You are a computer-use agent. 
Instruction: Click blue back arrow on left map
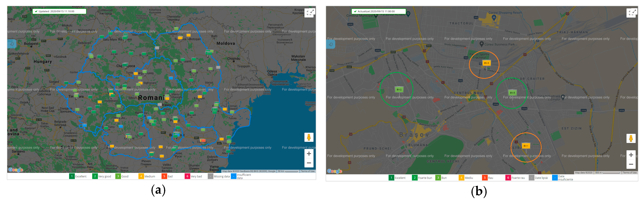coord(11,44)
